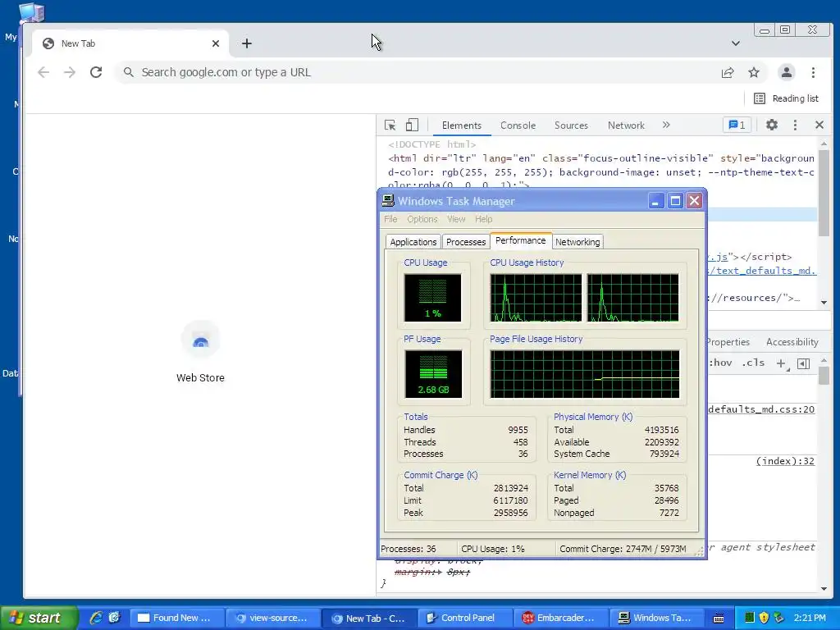Screen dimensions: 840x630
Task: Switch to Processes tab
Action: 466,242
